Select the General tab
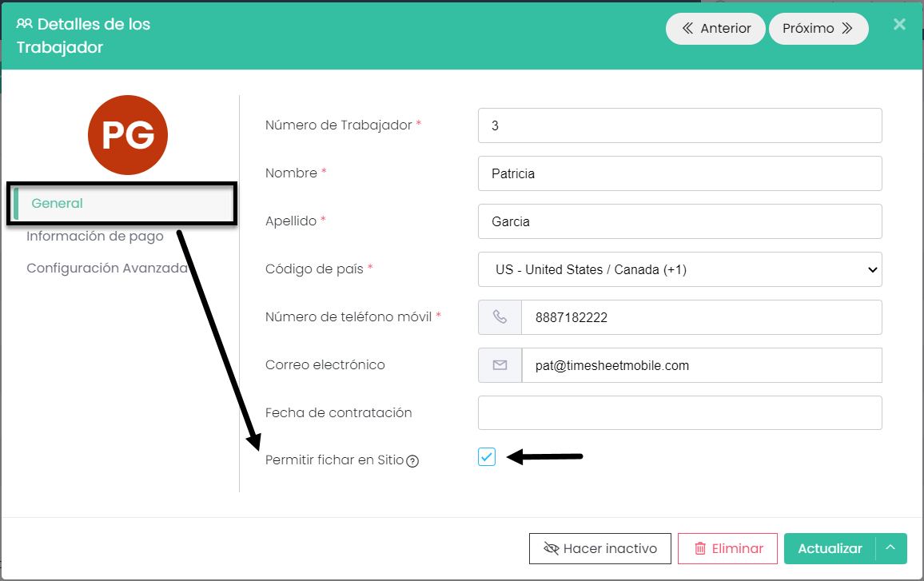This screenshot has height=581, width=924. (x=58, y=203)
